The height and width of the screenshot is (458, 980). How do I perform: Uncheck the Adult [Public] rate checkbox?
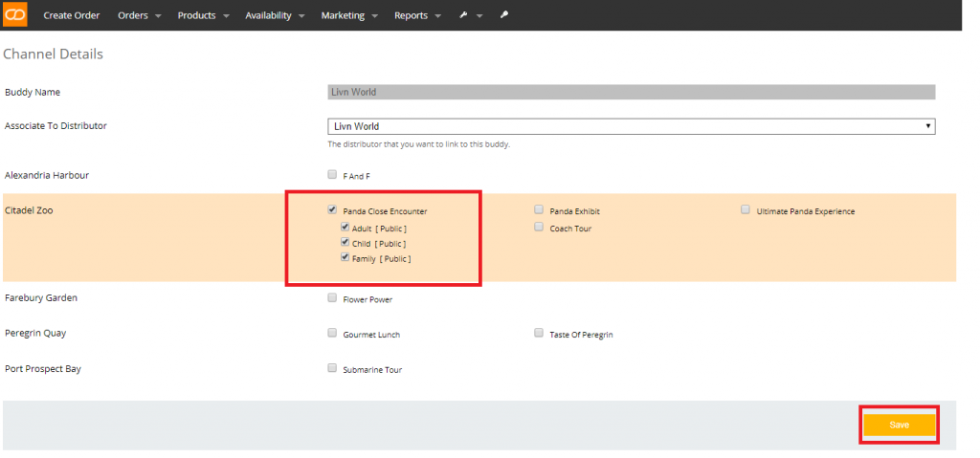[x=345, y=229]
